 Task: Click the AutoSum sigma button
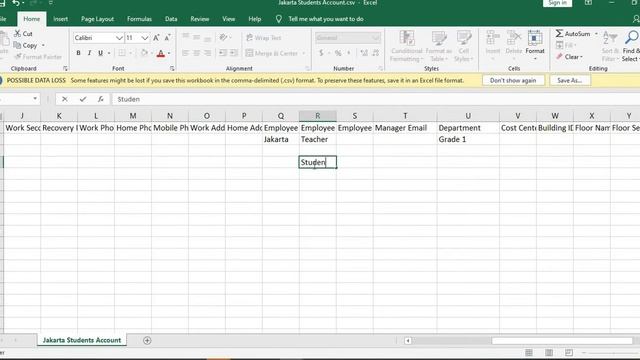[x=573, y=33]
